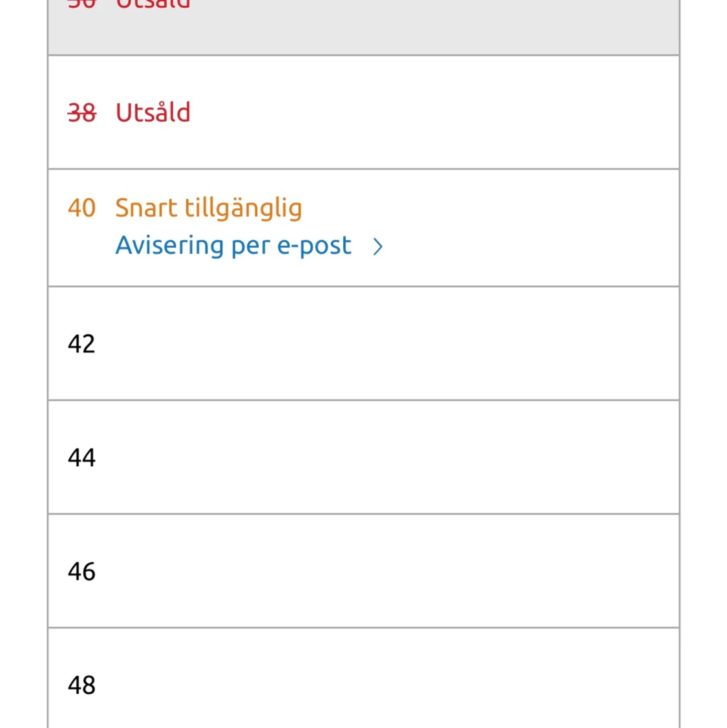Tap the black 46 size number
This screenshot has height=728, width=727.
pos(81,572)
